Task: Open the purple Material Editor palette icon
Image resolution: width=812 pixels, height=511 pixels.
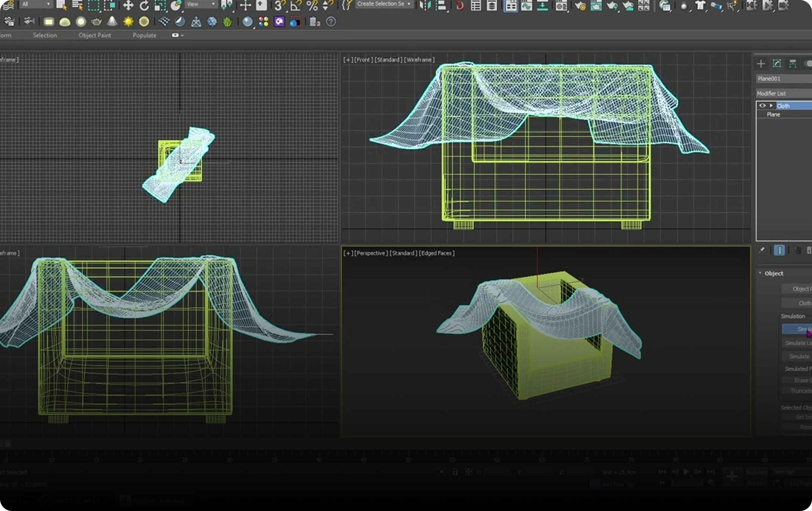Action: tap(279, 22)
